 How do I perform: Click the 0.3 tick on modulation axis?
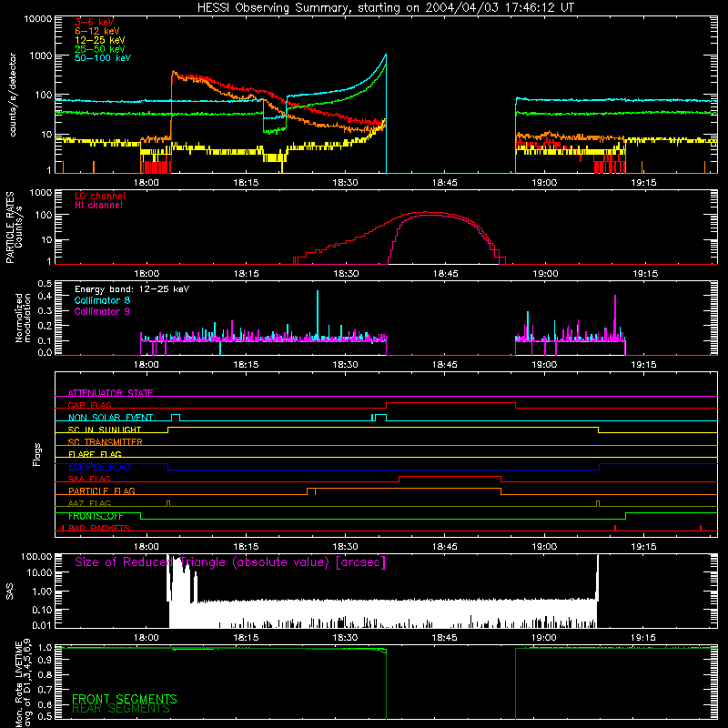[45, 311]
